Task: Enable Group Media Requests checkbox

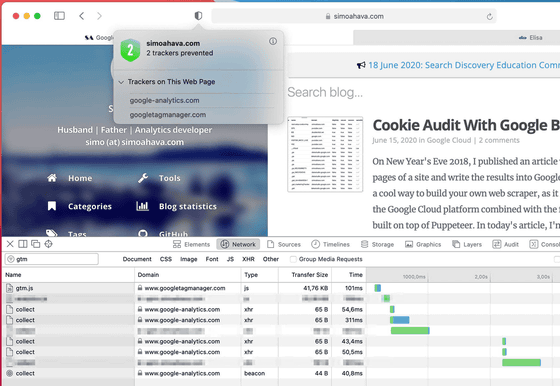Action: pos(293,259)
